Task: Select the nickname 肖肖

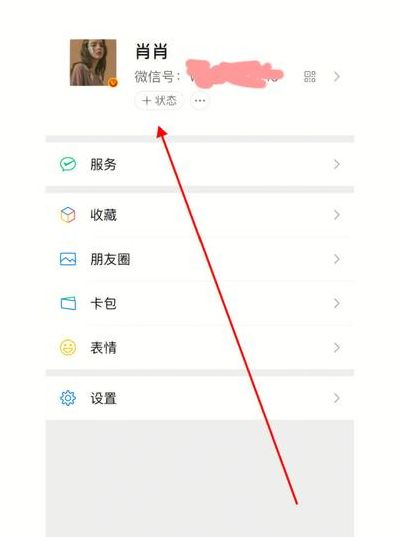Action: (x=151, y=52)
